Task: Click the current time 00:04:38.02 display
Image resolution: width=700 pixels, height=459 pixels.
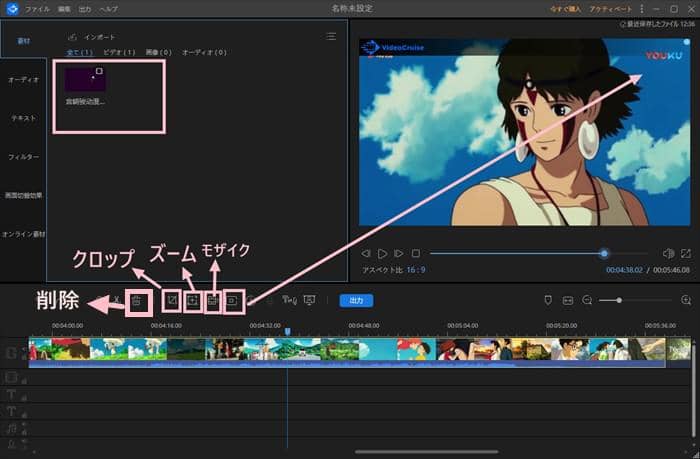Action: [x=624, y=270]
